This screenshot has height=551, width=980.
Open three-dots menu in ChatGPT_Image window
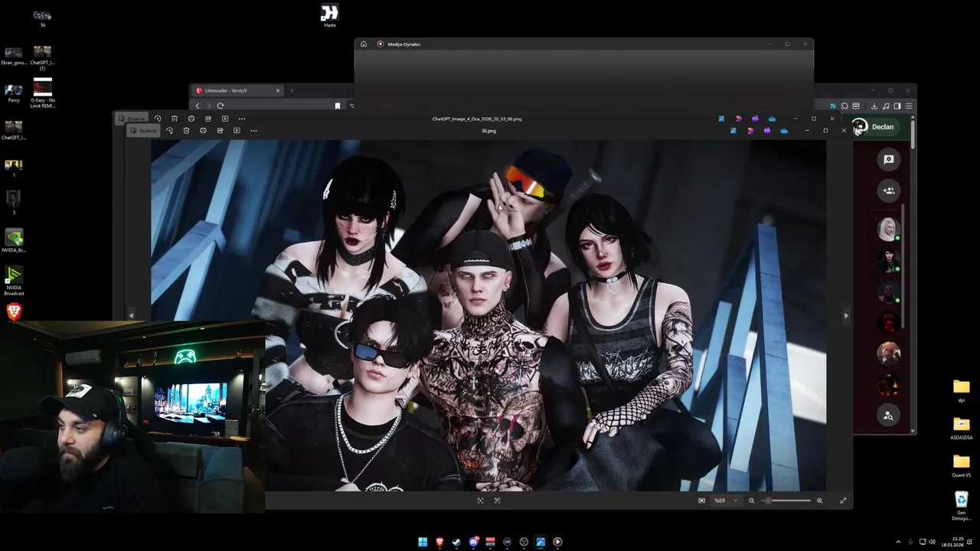[242, 119]
